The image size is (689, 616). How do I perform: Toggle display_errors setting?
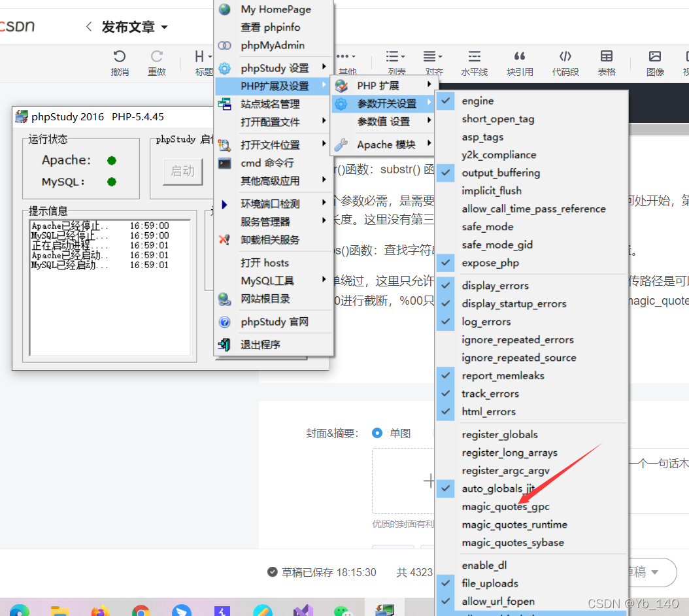point(531,286)
